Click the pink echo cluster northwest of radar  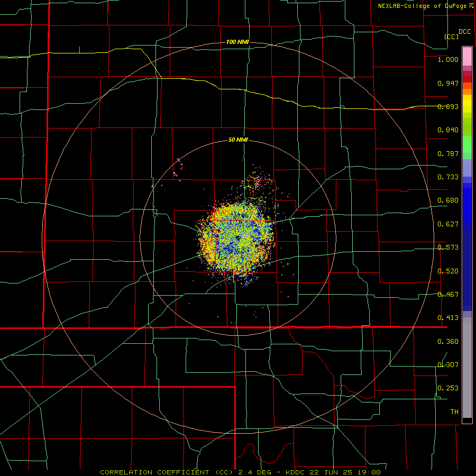pyautogui.click(x=179, y=170)
